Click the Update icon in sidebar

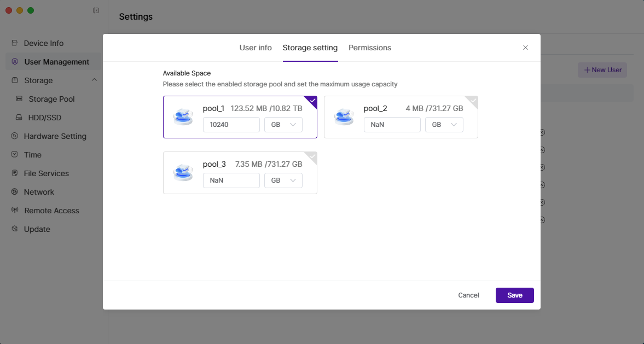pos(15,229)
